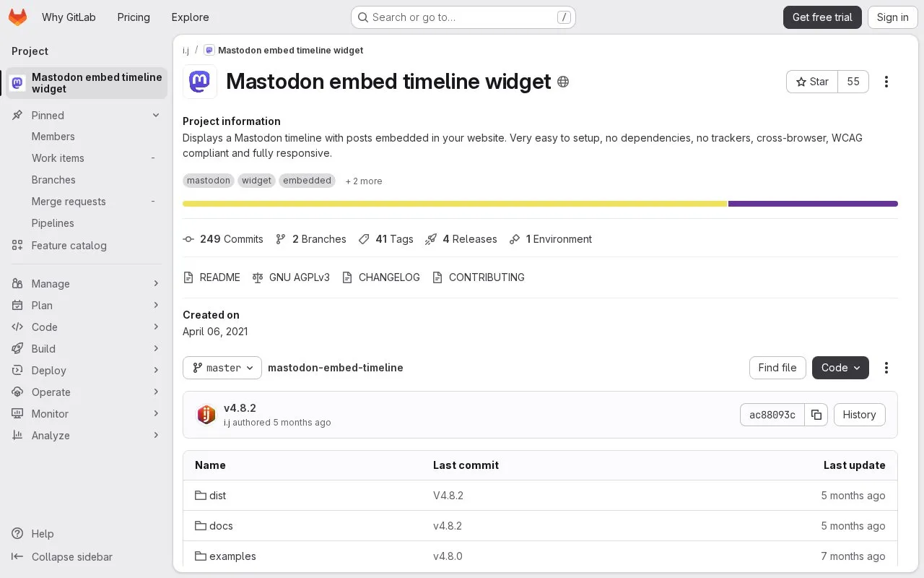This screenshot has width=924, height=578.
Task: View the GNU AGPLv3 license
Action: (291, 277)
